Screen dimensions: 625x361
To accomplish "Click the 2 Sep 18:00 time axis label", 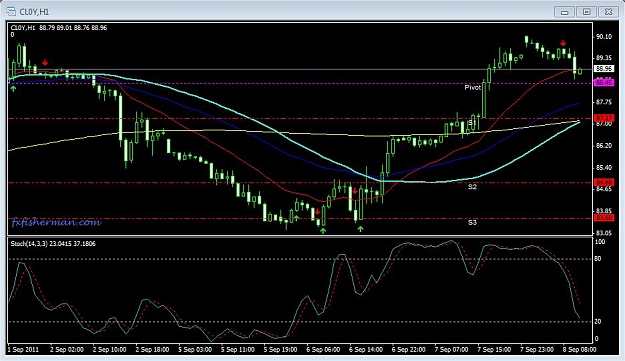I will pos(152,349).
